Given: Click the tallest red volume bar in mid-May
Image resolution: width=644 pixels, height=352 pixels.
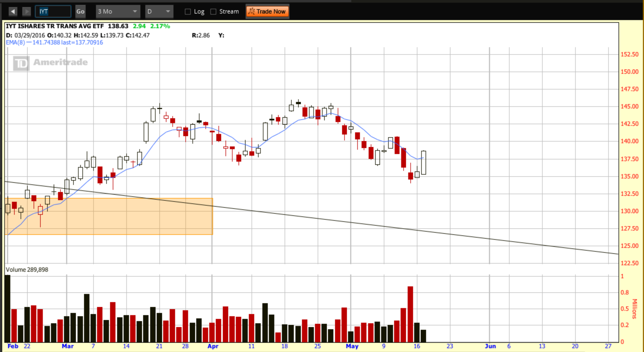Looking at the screenshot, I should click(x=410, y=314).
